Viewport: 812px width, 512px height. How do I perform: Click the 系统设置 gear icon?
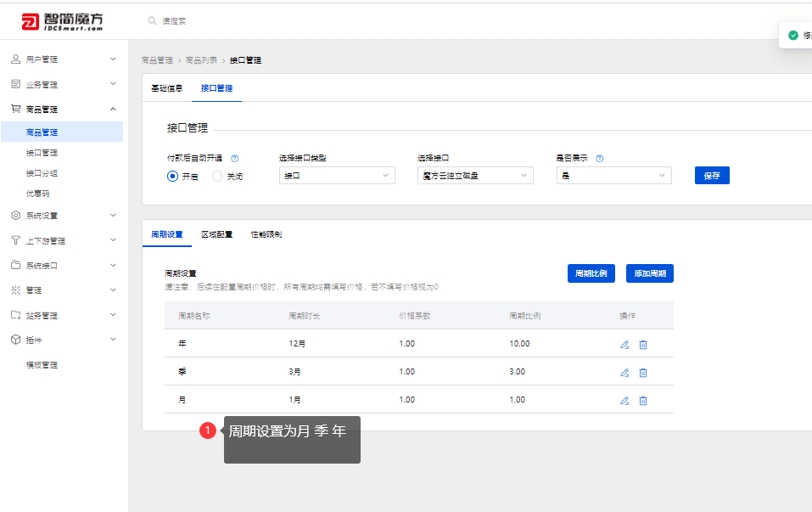(x=15, y=215)
